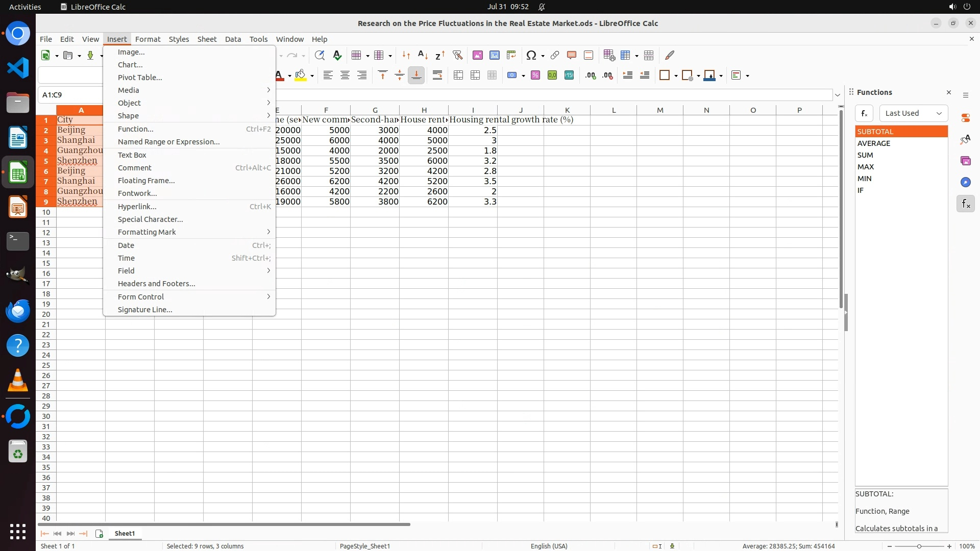Click the Spelling check icon
Image resolution: width=980 pixels, height=551 pixels.
(337, 55)
